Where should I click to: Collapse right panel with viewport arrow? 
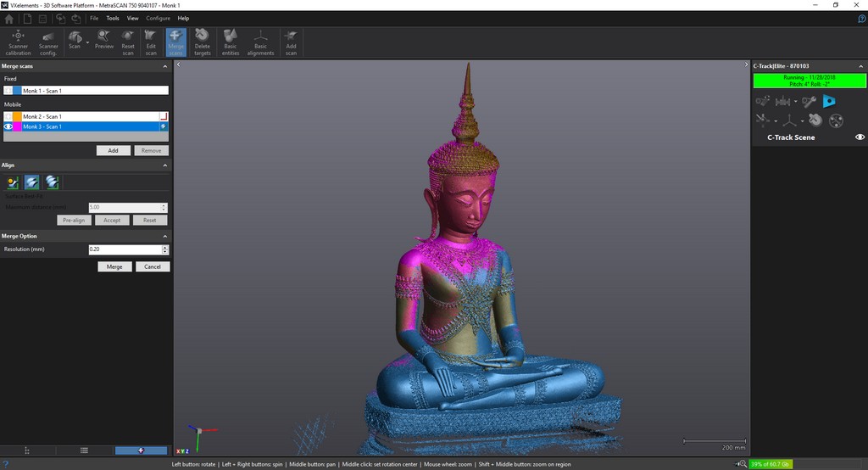coord(746,64)
